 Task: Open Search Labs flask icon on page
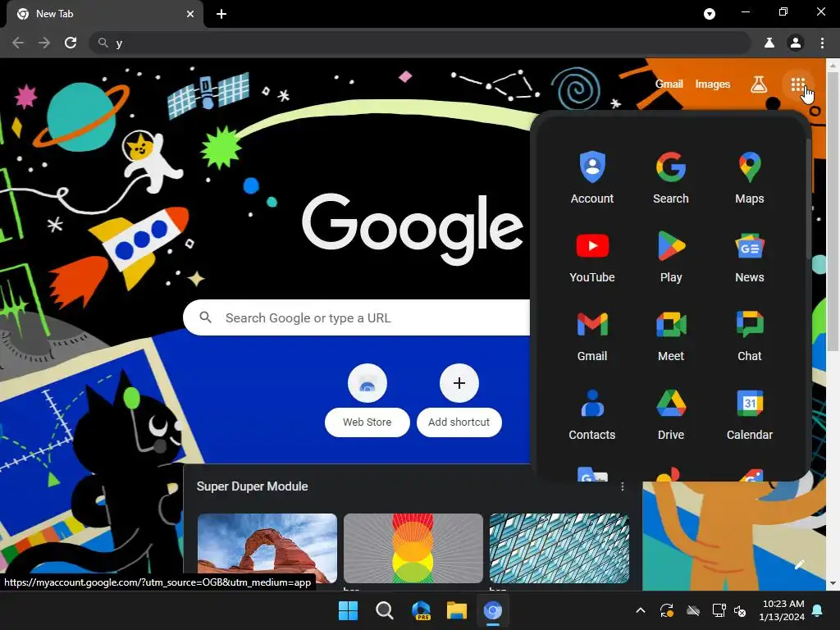coord(759,84)
